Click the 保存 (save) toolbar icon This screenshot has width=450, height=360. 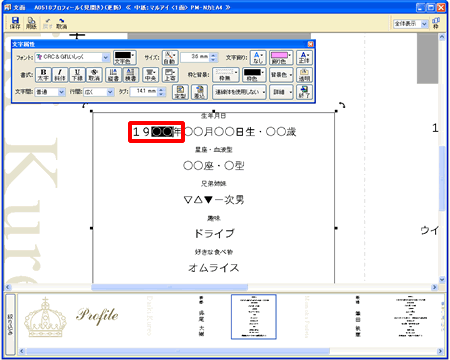pos(15,23)
